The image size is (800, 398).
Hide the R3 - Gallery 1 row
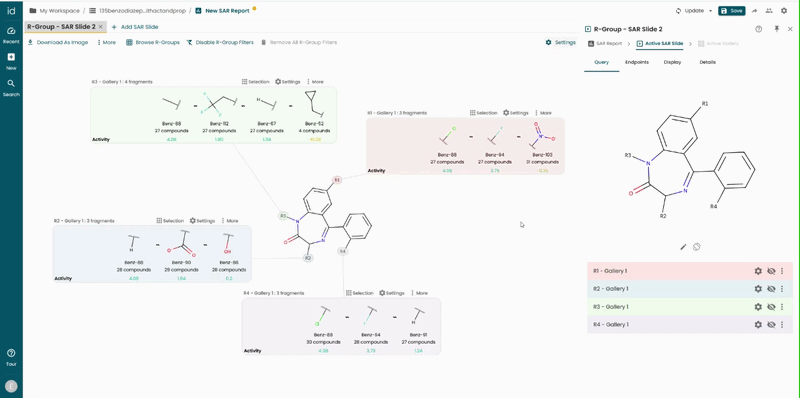coord(771,307)
